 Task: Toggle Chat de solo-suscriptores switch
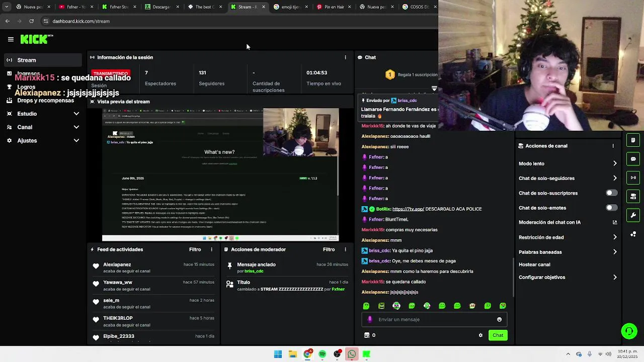tap(611, 193)
